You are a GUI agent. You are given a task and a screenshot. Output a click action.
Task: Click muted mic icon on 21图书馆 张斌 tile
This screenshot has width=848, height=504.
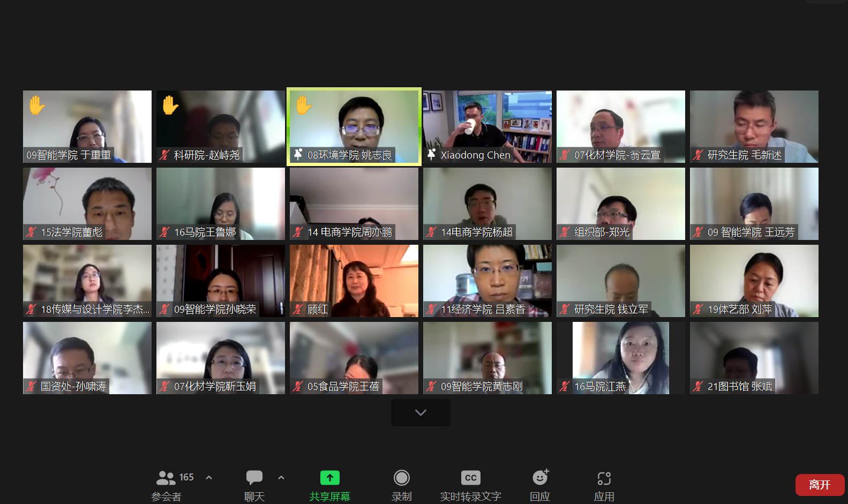698,386
